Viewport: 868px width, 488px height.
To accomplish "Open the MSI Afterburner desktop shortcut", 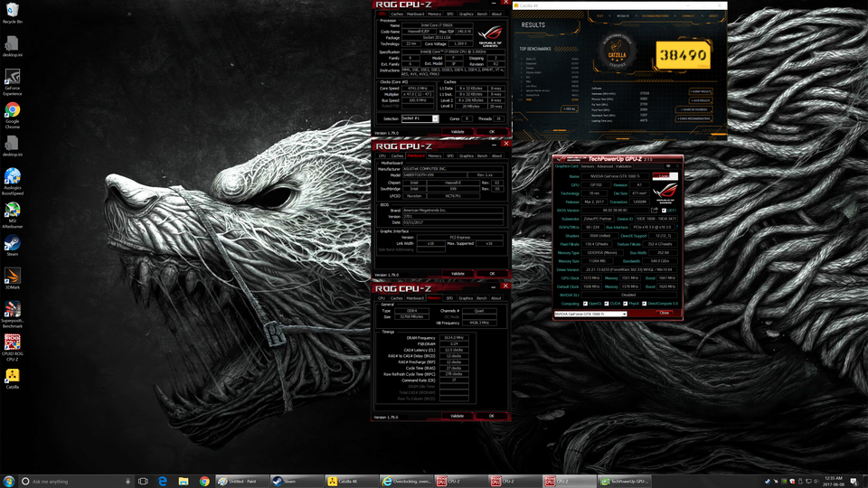I will point(12,215).
